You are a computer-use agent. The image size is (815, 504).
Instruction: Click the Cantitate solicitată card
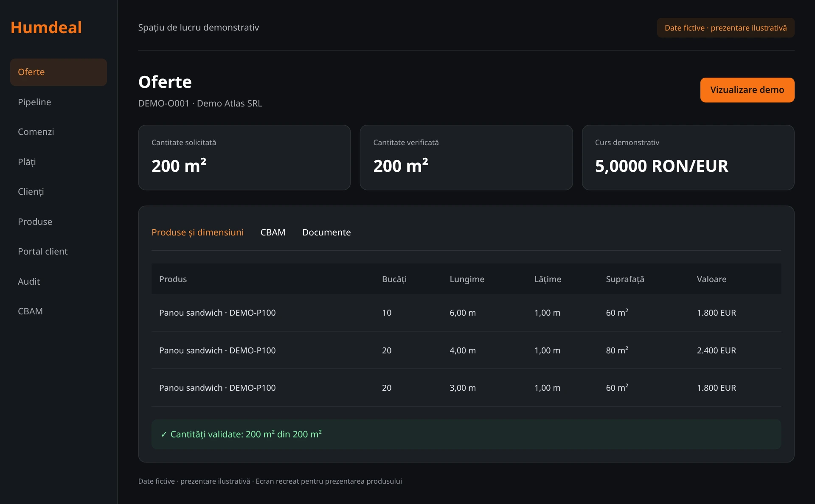(244, 157)
